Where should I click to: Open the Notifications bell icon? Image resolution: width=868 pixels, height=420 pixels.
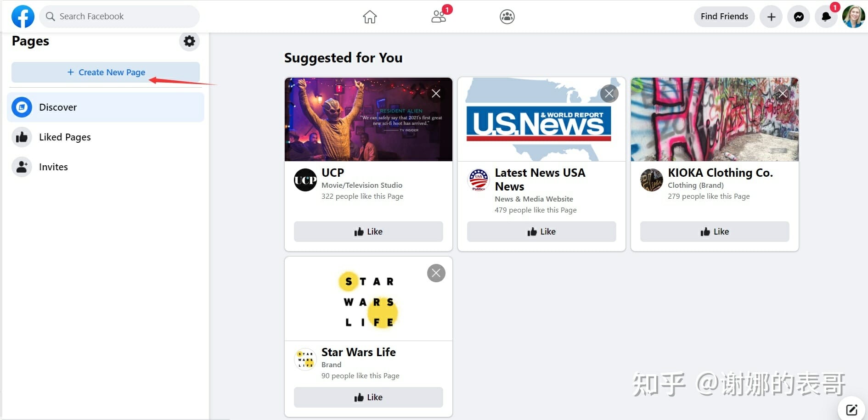click(x=826, y=17)
